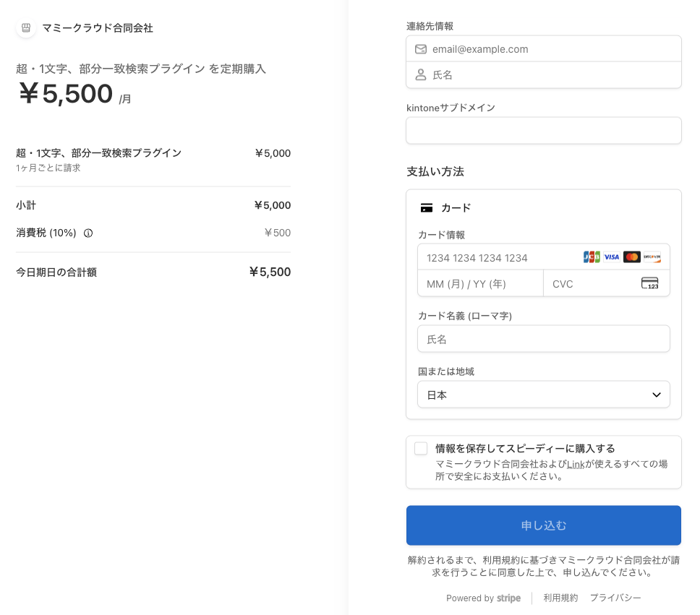
Task: Click the chevron arrow on 日本 selector
Action: point(657,395)
